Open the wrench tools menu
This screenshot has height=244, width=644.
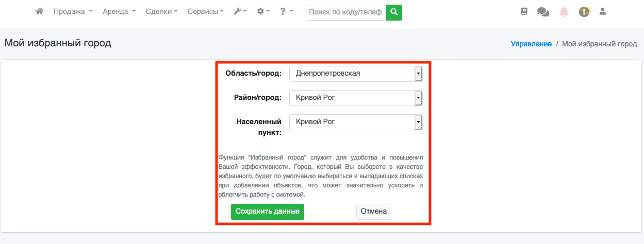coord(240,11)
